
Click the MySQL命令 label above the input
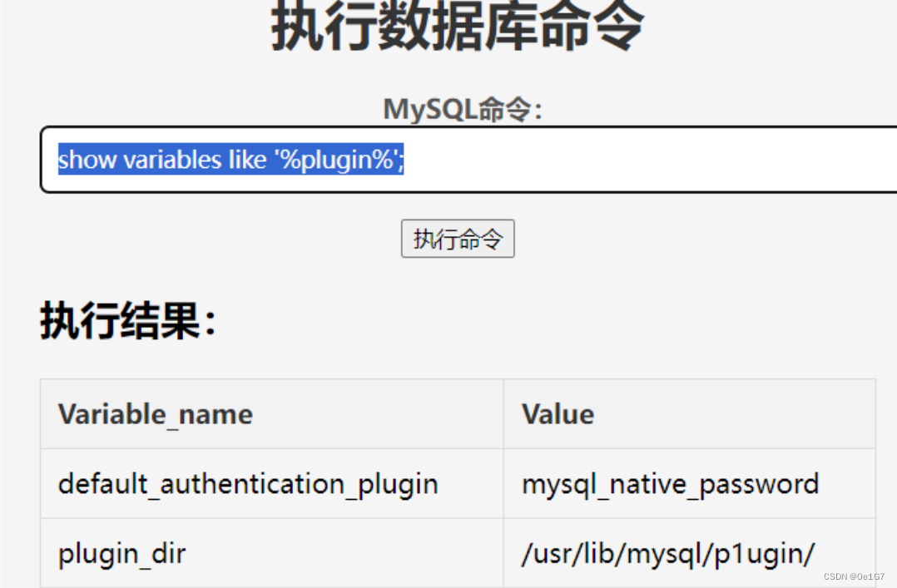461,109
